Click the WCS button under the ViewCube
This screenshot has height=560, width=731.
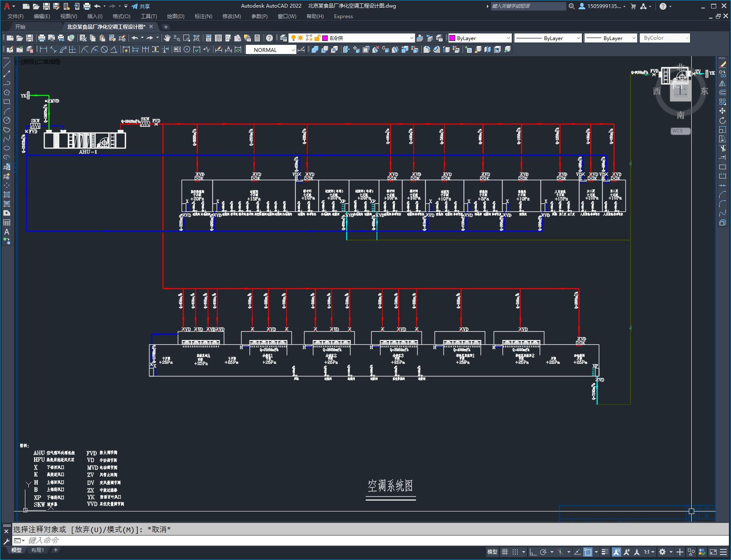click(x=679, y=131)
